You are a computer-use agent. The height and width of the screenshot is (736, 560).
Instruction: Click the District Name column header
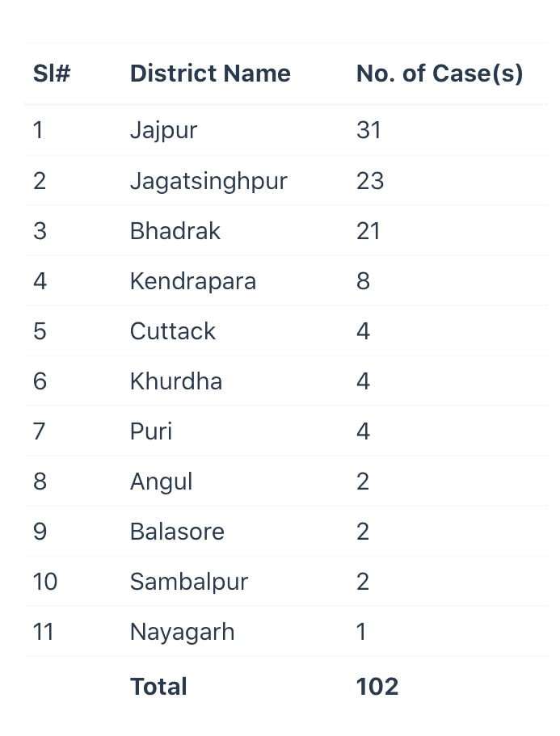click(210, 74)
